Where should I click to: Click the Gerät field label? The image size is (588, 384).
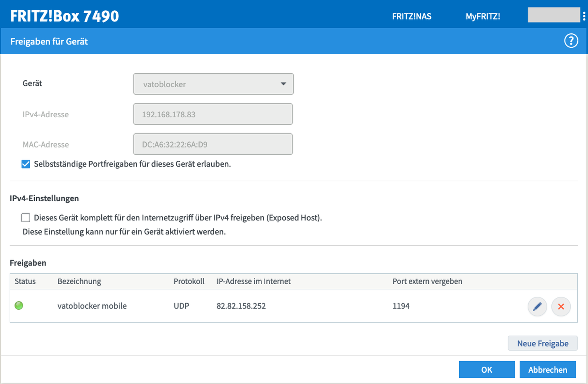(32, 83)
